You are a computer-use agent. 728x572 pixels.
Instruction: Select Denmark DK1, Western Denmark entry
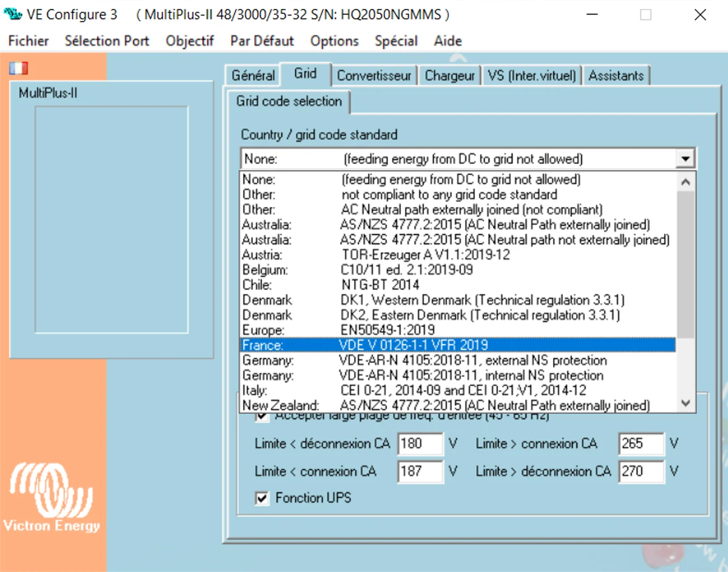coord(458,300)
